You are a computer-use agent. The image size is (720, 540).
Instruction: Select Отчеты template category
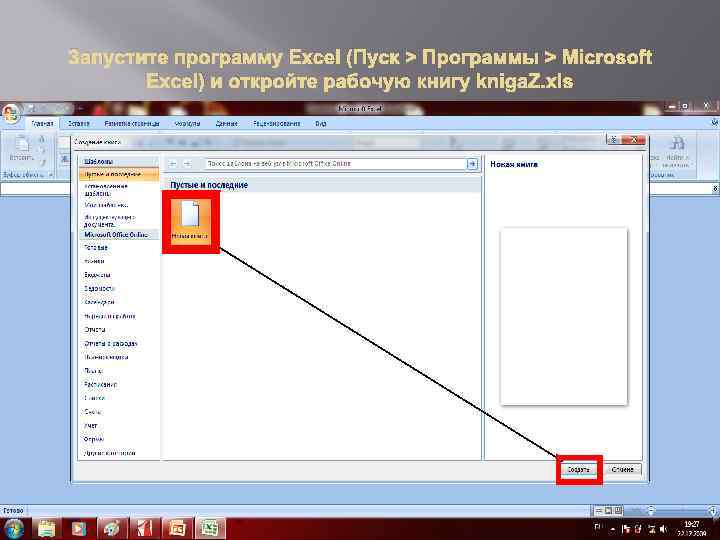click(95, 330)
